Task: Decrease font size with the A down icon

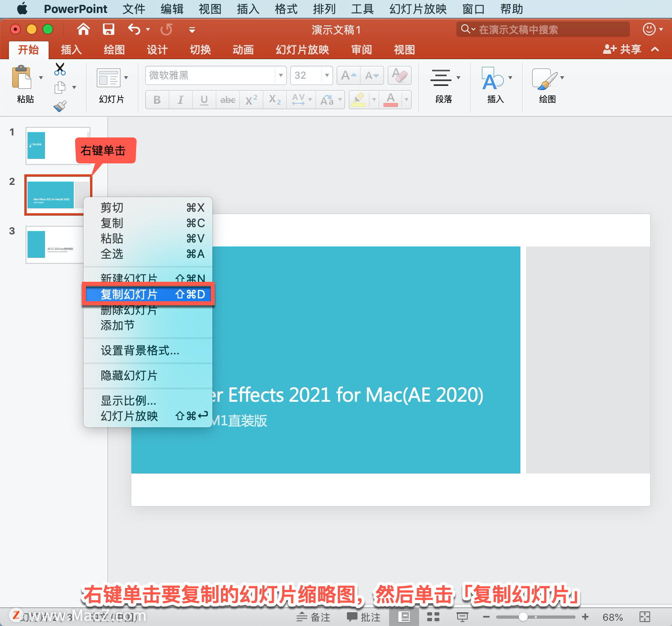Action: (x=372, y=75)
